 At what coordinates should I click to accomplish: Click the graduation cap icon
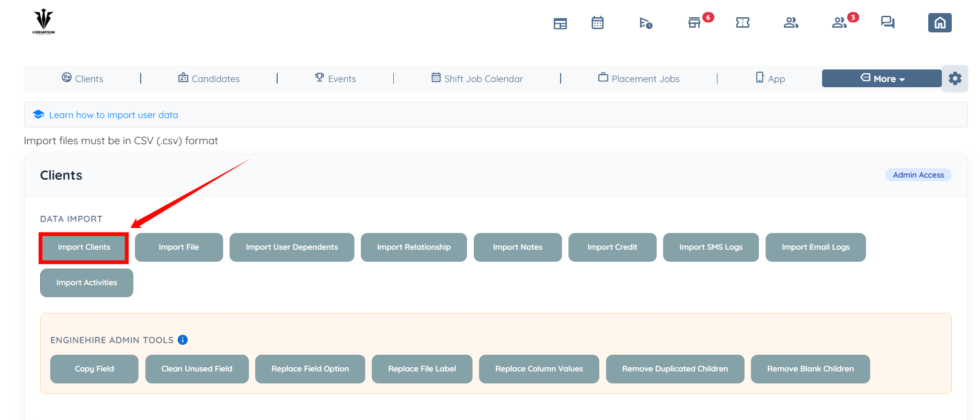[x=38, y=114]
